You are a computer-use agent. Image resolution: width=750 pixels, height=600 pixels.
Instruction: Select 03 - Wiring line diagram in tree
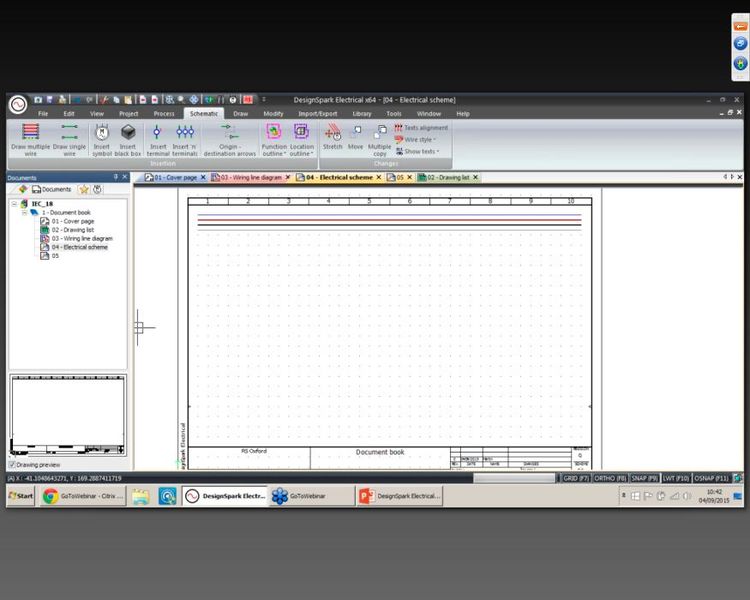point(77,239)
